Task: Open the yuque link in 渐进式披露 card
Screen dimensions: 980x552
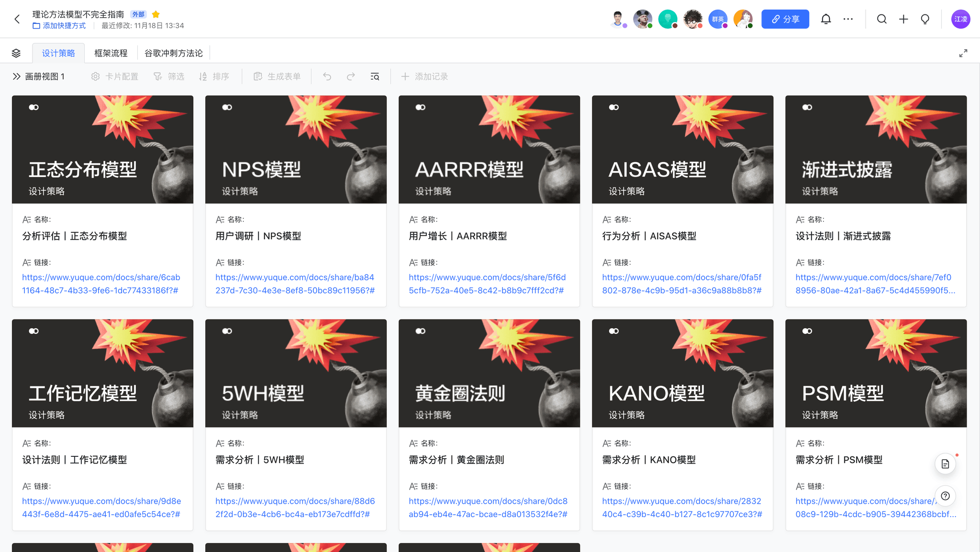Action: [875, 284]
